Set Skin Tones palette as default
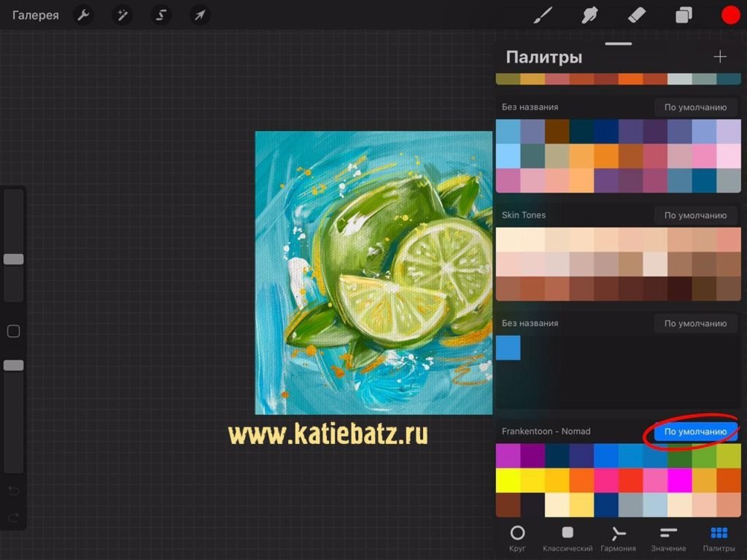747x560 pixels. (694, 216)
